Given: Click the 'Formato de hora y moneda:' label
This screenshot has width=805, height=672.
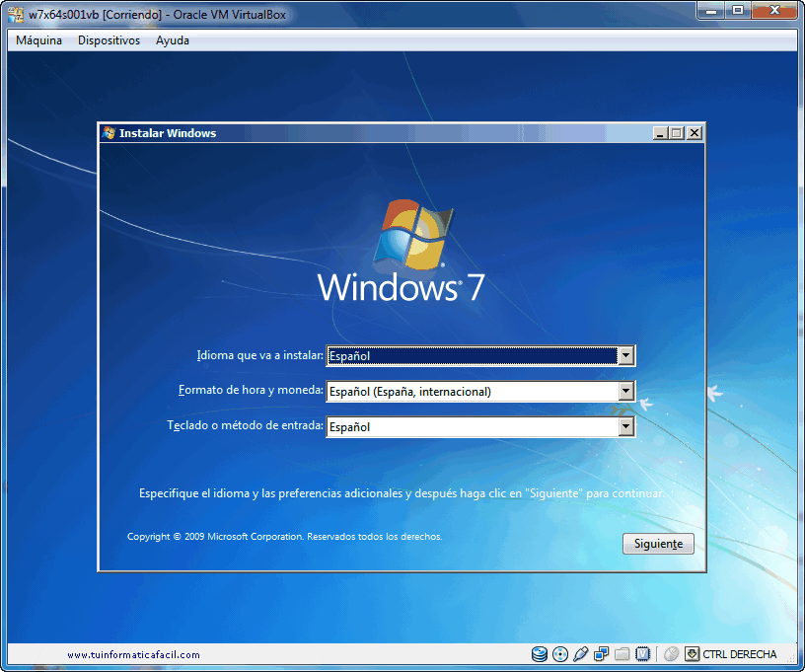Looking at the screenshot, I should (x=251, y=390).
